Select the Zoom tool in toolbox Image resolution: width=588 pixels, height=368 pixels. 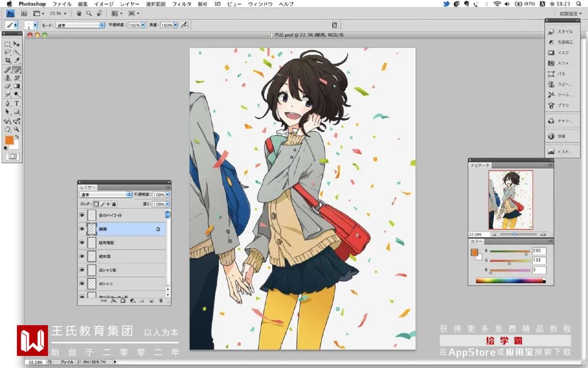pyautogui.click(x=16, y=129)
